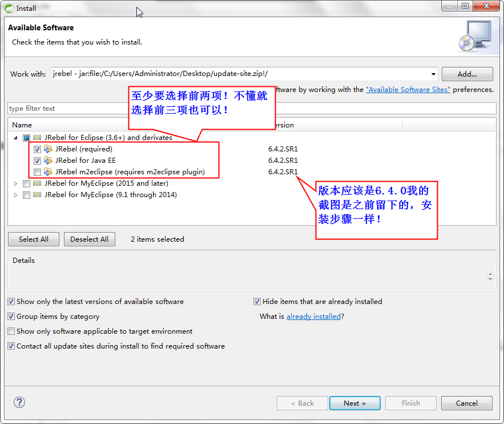Click the Cancel button
This screenshot has width=504, height=424.
[x=466, y=403]
